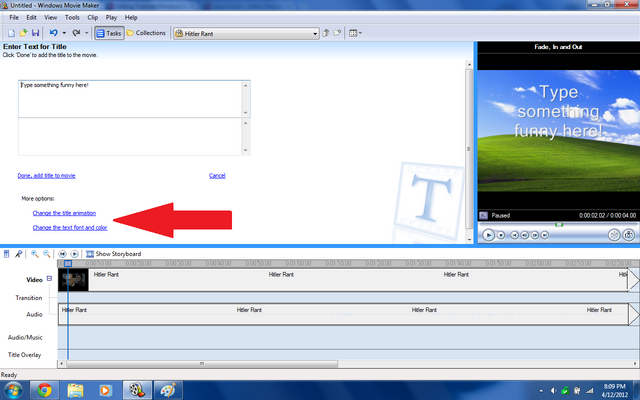Click title text box scroll down arrow

coord(246,113)
